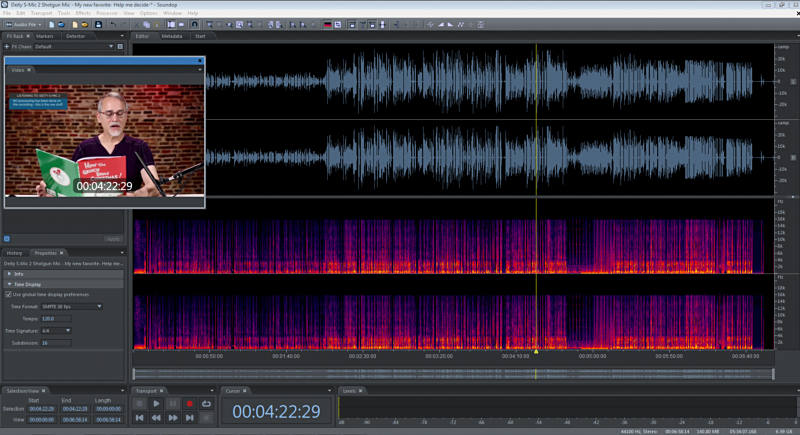Click the floppy disk save icon
The width and height of the screenshot is (800, 435).
click(x=98, y=24)
